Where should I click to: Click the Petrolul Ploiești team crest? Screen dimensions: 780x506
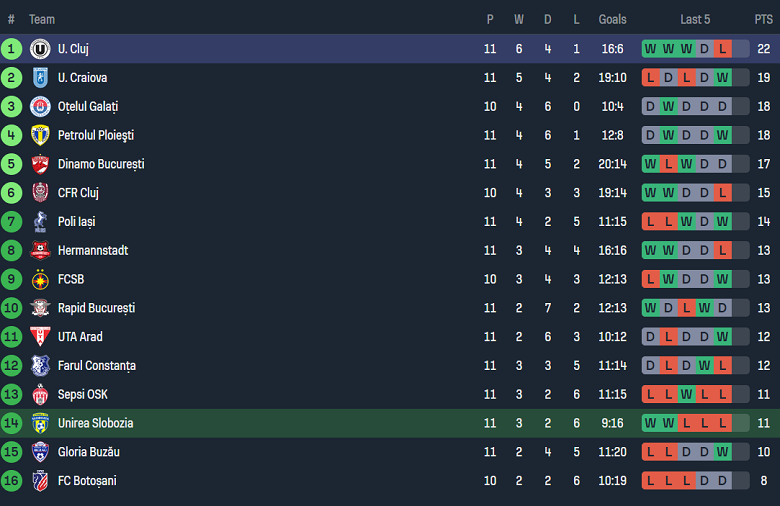(x=40, y=135)
